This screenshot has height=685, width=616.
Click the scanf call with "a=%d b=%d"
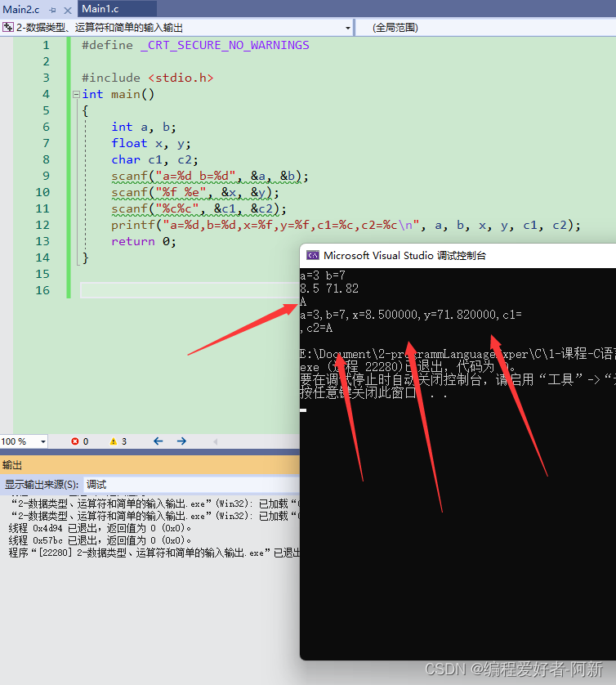(210, 176)
